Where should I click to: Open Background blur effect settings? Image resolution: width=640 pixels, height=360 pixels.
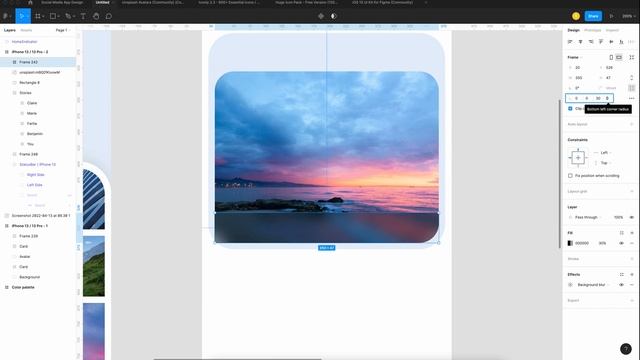[570, 285]
